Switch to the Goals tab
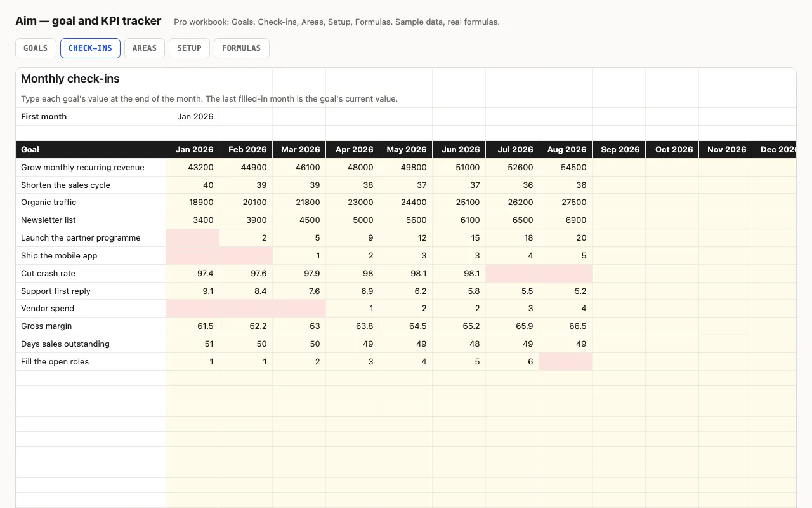Screen dimensions: 812x508 point(36,48)
